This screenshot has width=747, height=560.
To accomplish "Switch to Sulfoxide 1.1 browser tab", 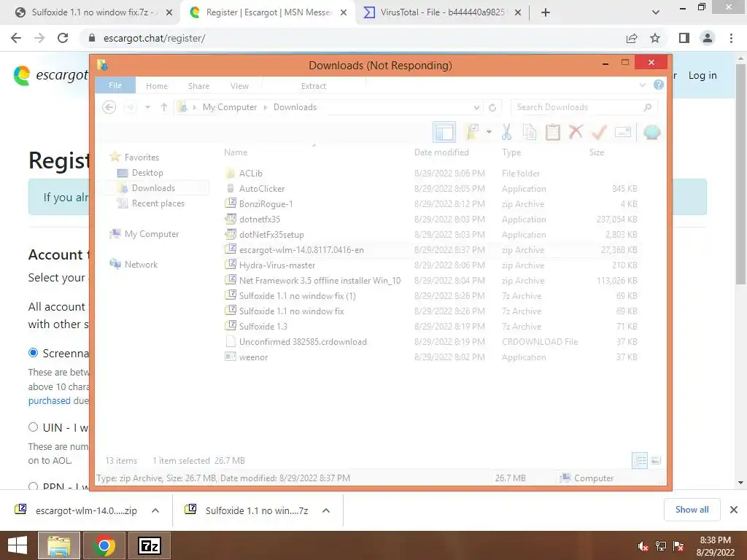I will [93, 12].
